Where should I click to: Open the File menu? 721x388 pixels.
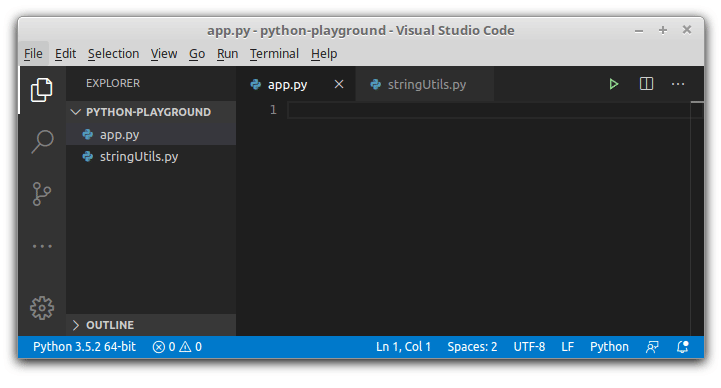33,54
